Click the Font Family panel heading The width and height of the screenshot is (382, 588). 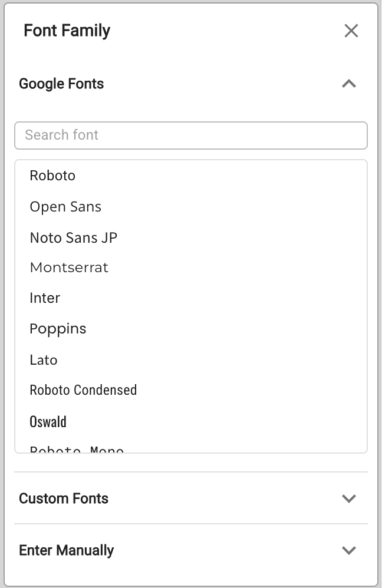pyautogui.click(x=67, y=31)
